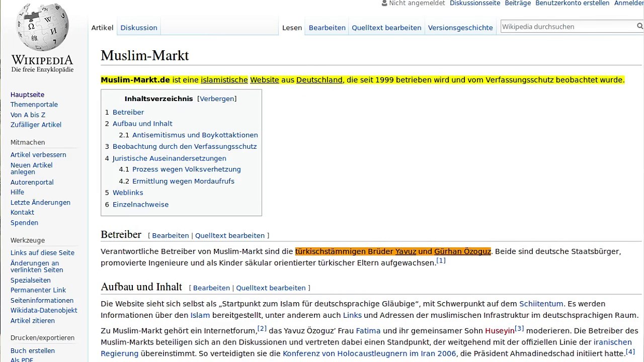Click Quelltext bearbeiten next to Aufbau und Inhalt
The width and height of the screenshot is (644, 362).
click(x=271, y=288)
